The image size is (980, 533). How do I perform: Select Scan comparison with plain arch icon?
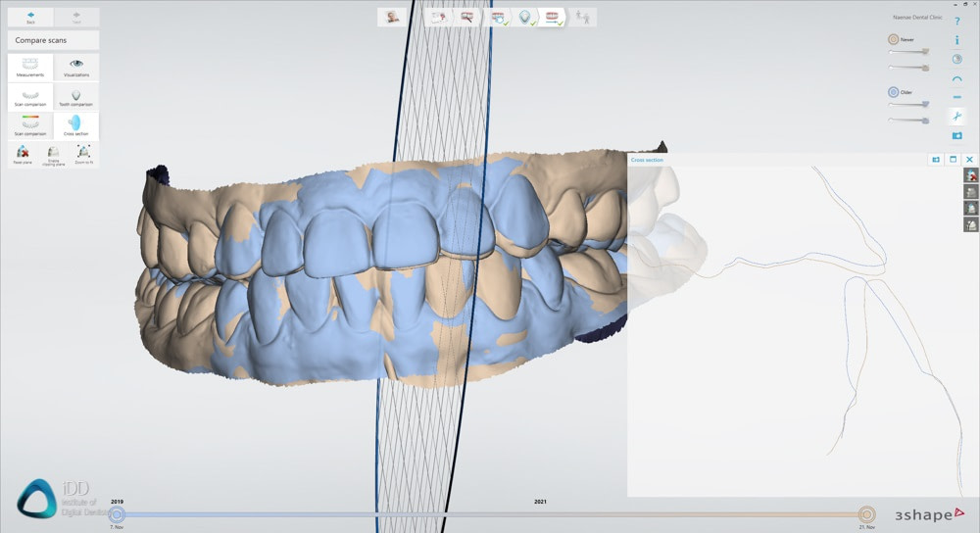point(30,97)
